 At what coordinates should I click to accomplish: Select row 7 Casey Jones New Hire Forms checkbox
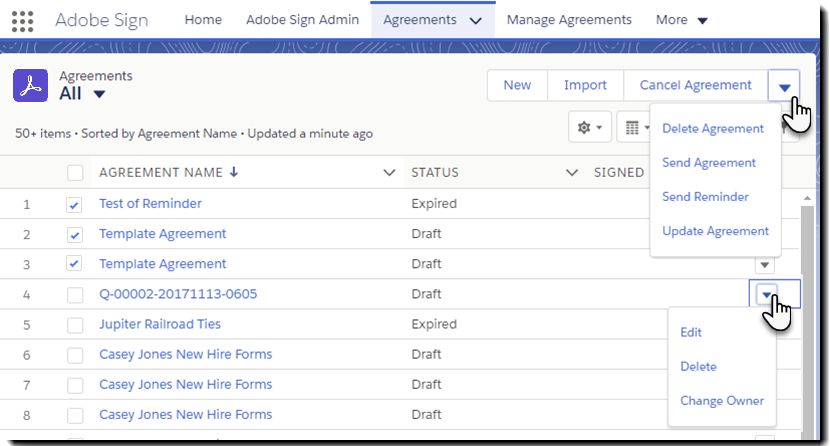[x=75, y=385]
